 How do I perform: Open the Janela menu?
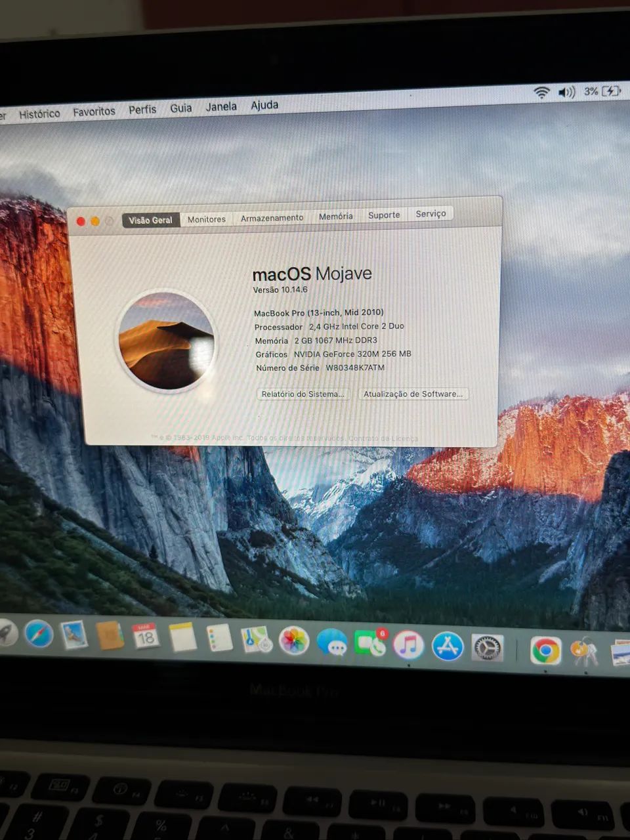click(x=221, y=106)
